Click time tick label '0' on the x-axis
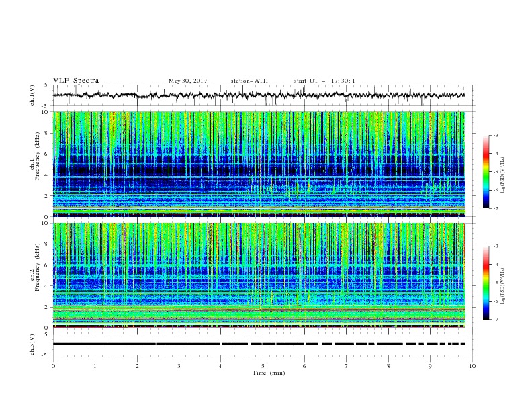 click(x=53, y=366)
